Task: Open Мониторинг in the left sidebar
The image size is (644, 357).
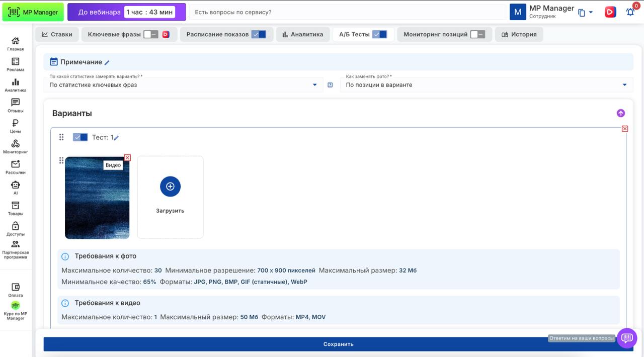Action: click(16, 147)
